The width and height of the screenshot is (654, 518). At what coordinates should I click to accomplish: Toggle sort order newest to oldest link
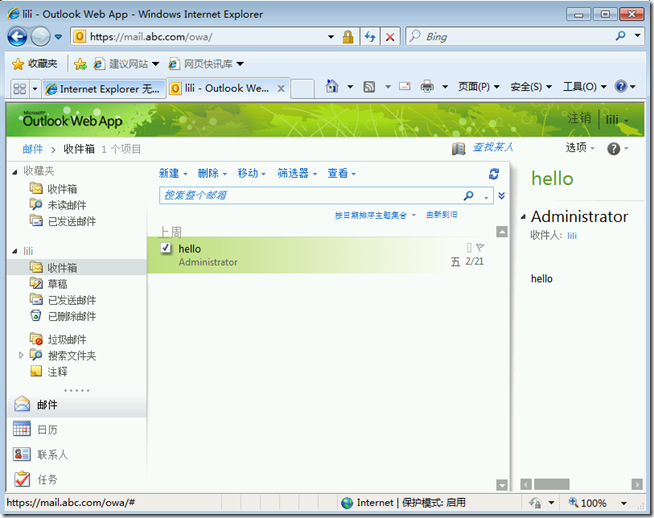tap(442, 215)
